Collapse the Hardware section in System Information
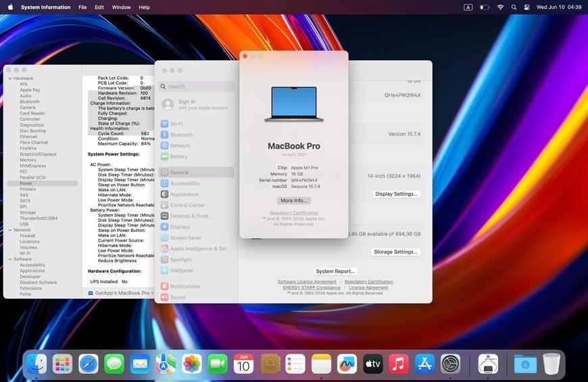 pos(10,78)
